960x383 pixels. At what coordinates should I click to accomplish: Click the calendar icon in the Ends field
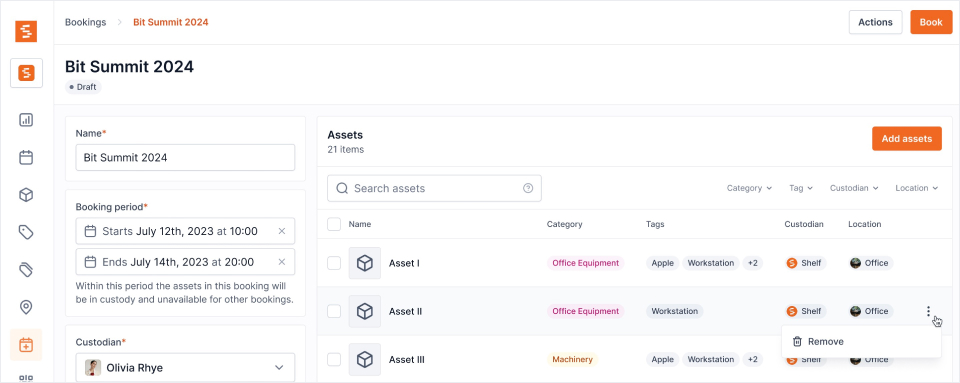pos(90,262)
